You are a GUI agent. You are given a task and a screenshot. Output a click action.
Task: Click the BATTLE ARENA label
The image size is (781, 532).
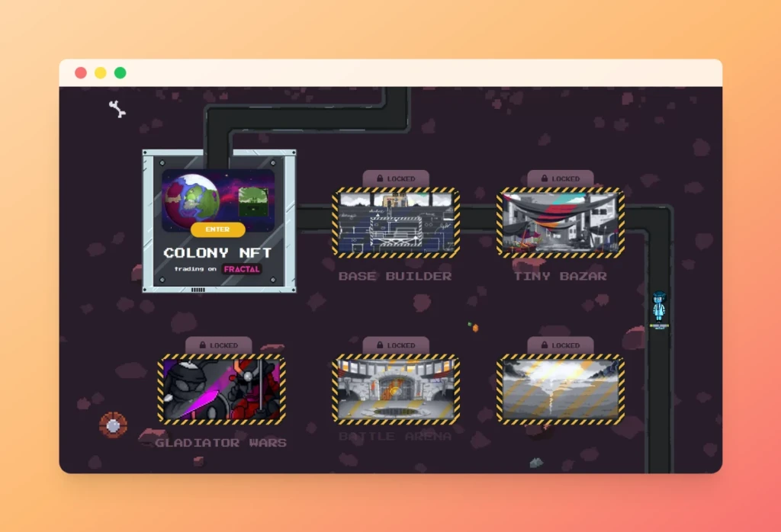395,437
